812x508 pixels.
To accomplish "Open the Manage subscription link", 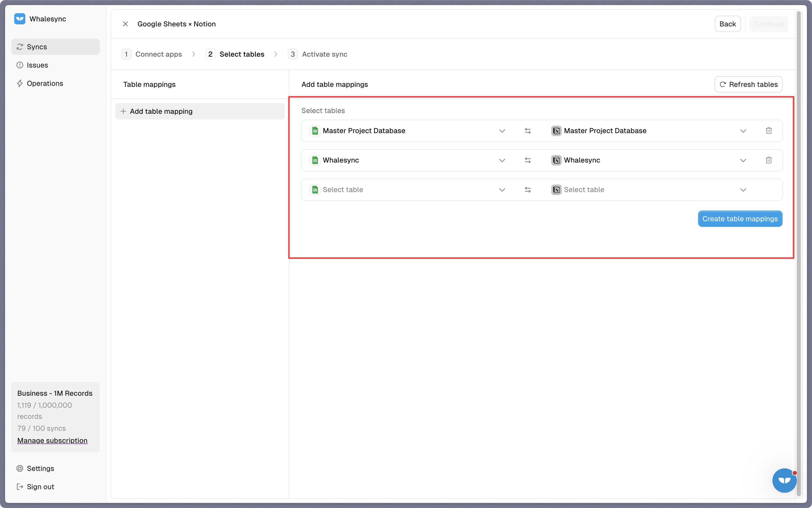I will [52, 440].
